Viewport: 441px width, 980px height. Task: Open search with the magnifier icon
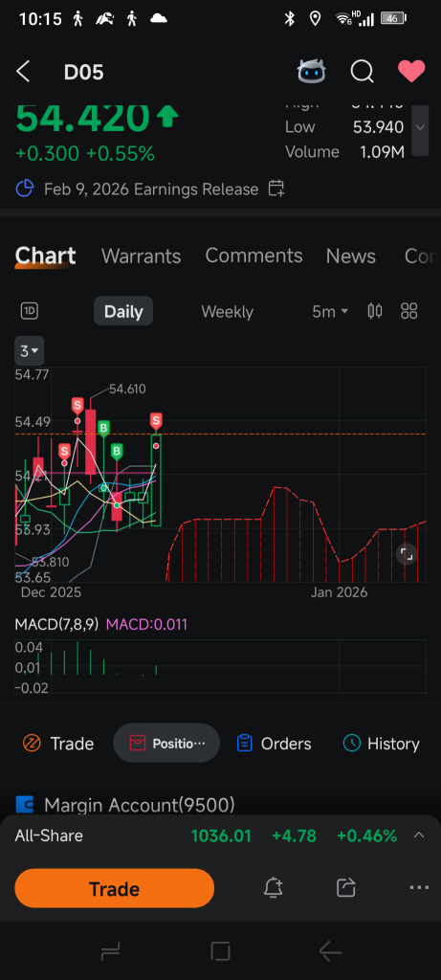(x=362, y=72)
